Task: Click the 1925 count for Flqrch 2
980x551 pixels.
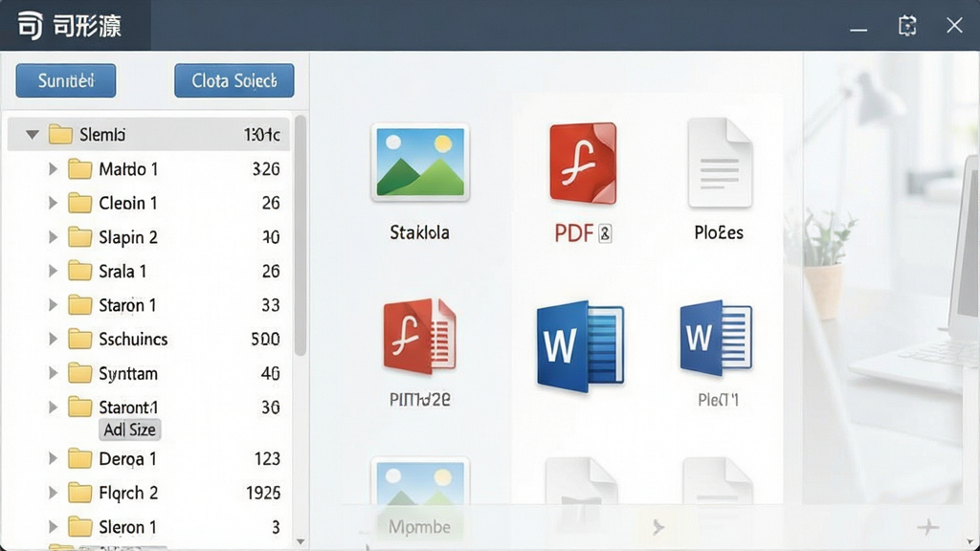Action: pyautogui.click(x=263, y=493)
